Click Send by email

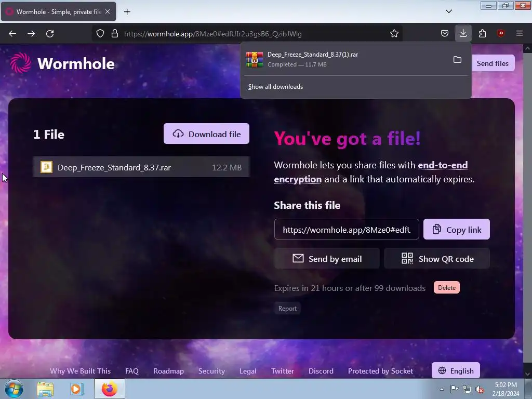[327, 259]
